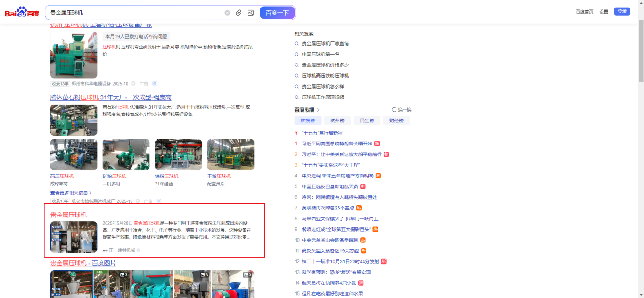This screenshot has width=644, height=298.
Task: Click the shield icon after 郑州市科华电器设备 广告
Action: coord(154,84)
